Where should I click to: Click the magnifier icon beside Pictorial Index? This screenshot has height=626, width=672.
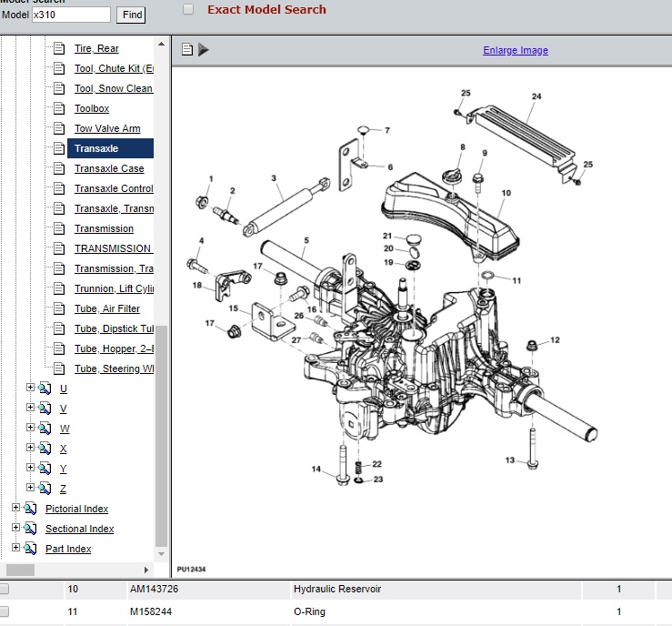[30, 509]
